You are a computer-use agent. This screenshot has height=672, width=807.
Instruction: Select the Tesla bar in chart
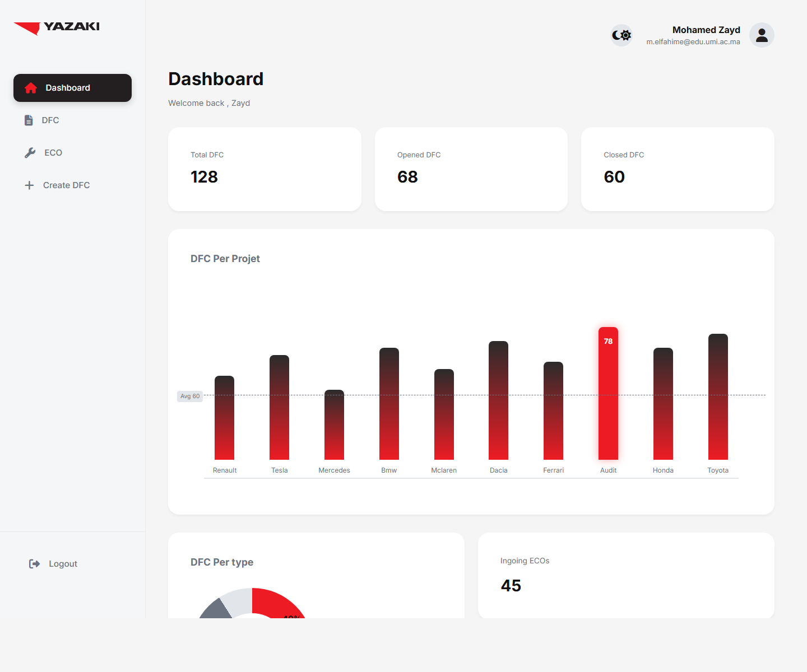280,407
